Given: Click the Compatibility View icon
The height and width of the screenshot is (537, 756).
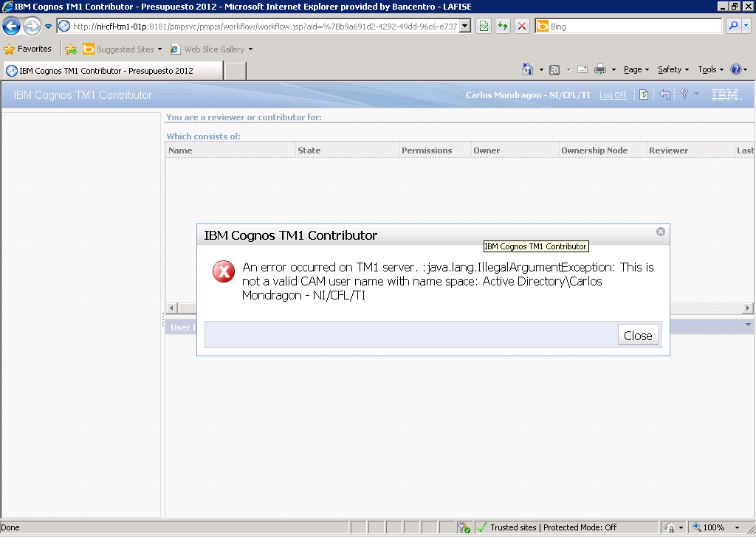Looking at the screenshot, I should pos(484,27).
